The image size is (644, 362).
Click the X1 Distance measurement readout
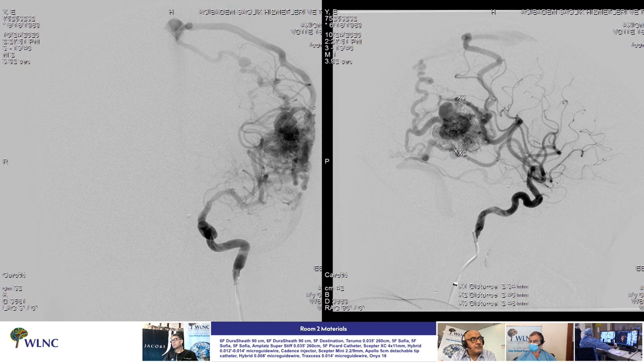[x=493, y=287]
